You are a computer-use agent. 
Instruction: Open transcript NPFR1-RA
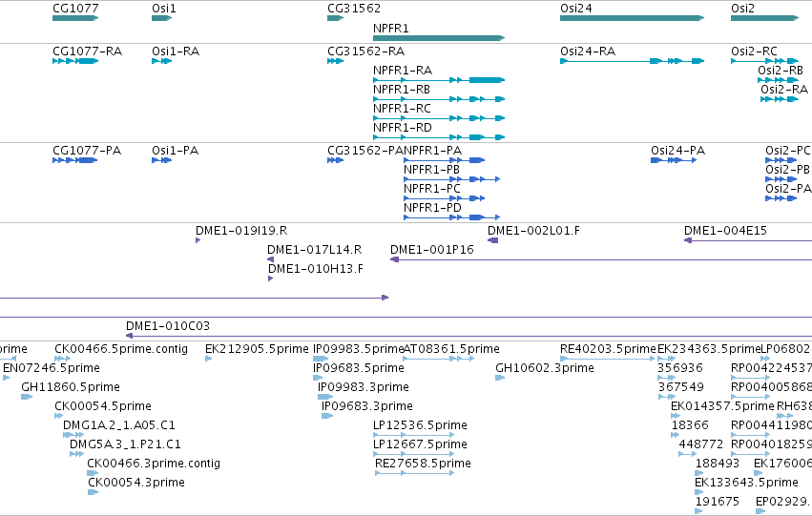(439, 80)
